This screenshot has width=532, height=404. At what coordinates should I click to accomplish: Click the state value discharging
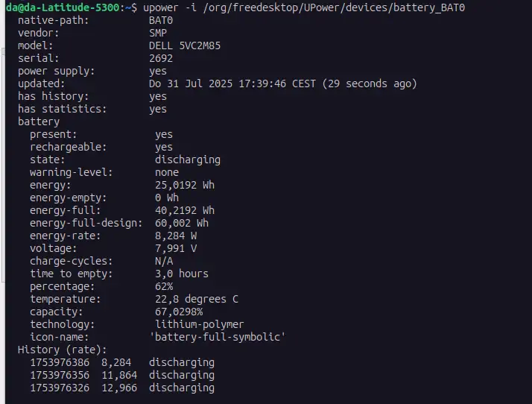[188, 160]
